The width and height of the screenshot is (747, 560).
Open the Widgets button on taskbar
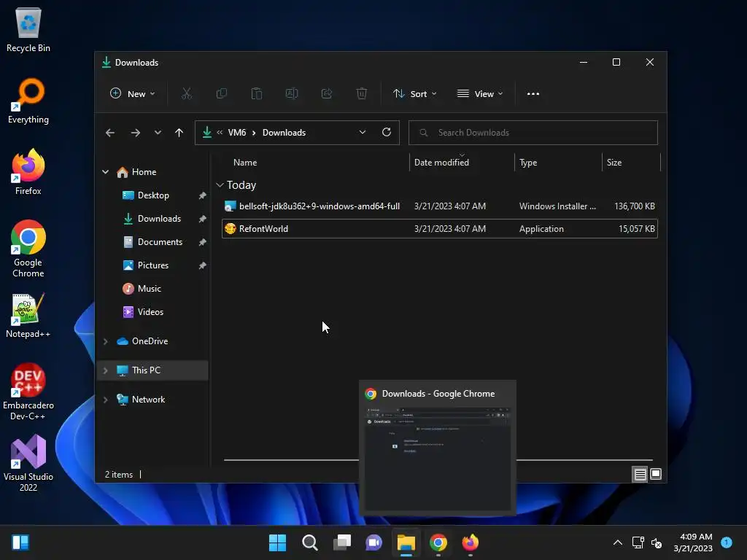coord(20,542)
